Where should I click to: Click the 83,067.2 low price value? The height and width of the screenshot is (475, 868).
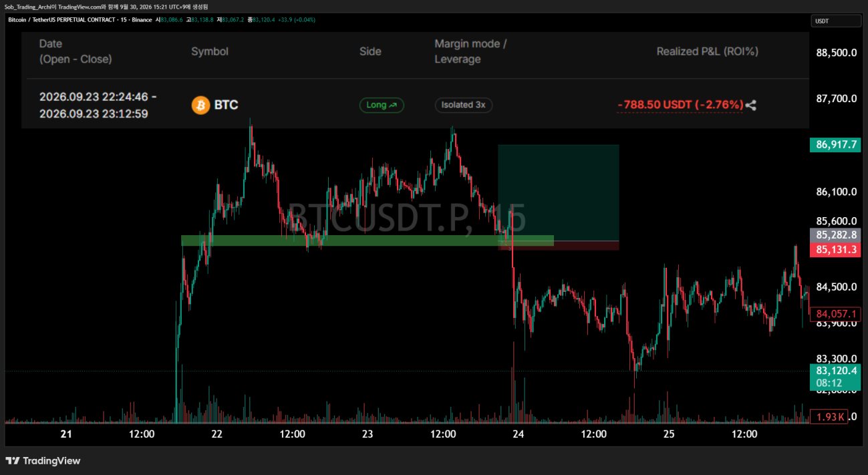click(234, 19)
